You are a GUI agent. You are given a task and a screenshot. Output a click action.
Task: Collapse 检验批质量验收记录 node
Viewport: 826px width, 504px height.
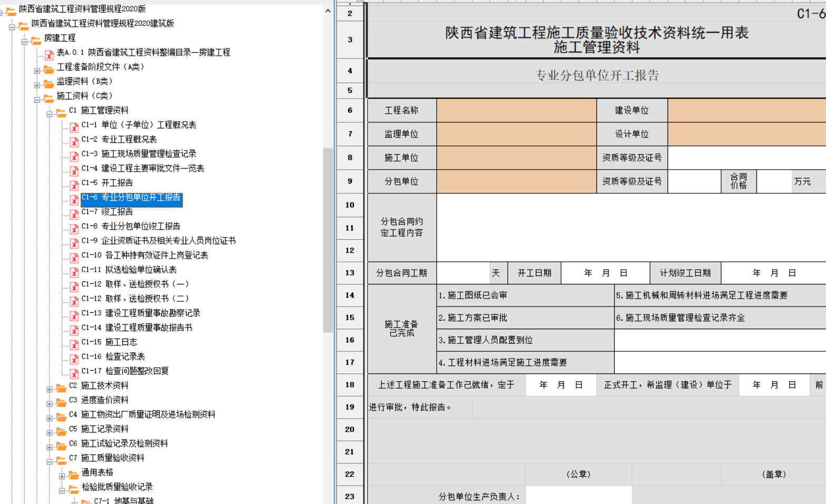(x=62, y=490)
